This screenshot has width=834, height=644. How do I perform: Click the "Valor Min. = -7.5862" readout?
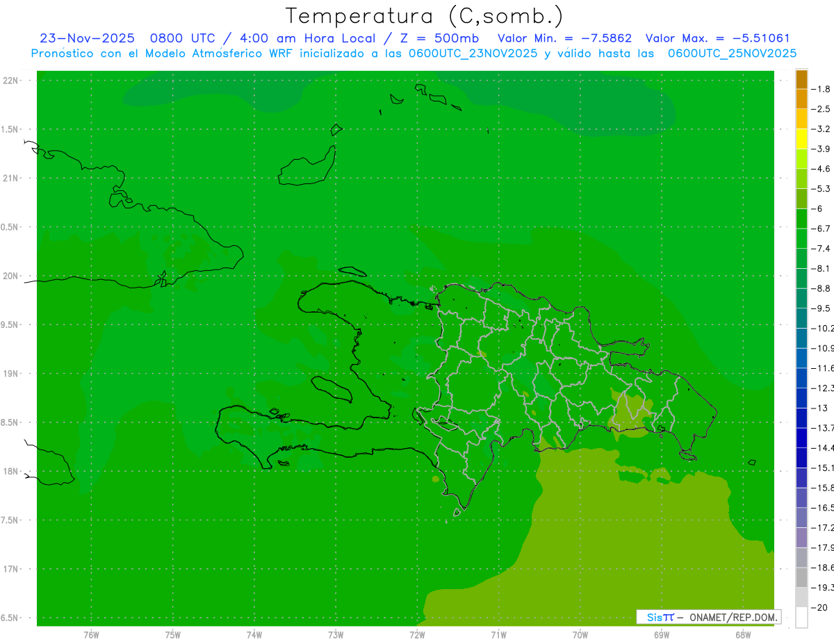click(565, 38)
